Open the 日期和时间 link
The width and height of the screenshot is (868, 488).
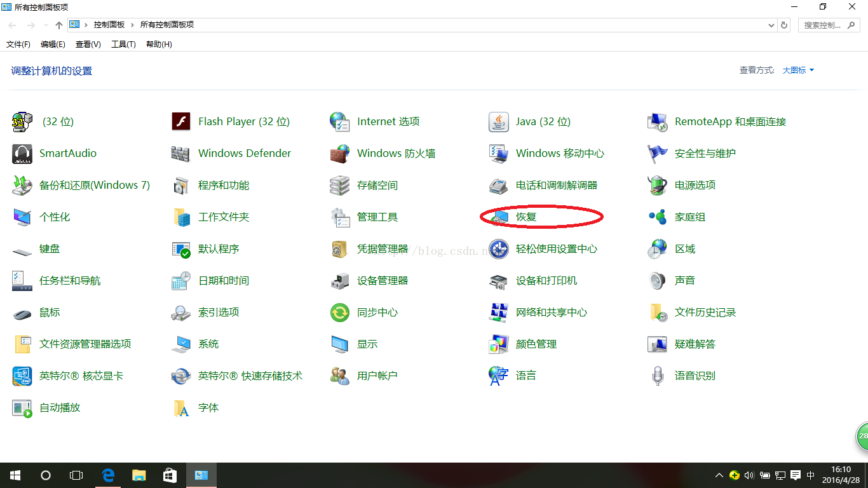(x=224, y=280)
